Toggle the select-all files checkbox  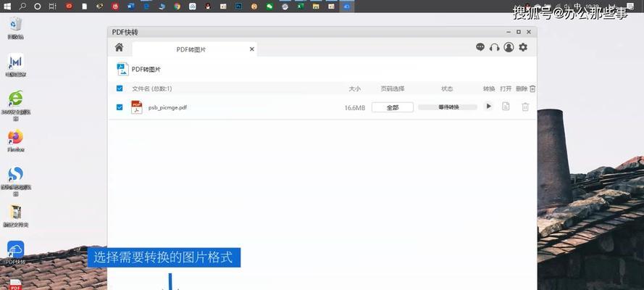point(120,88)
